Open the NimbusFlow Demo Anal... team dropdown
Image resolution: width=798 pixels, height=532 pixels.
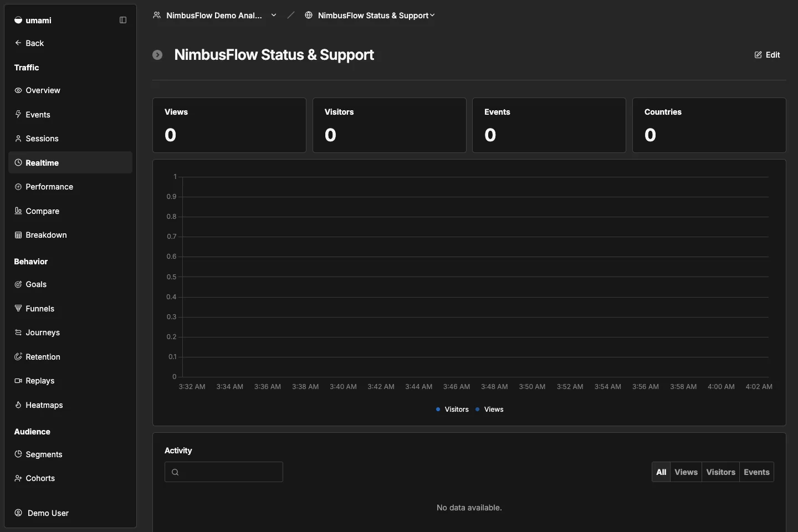tap(214, 15)
